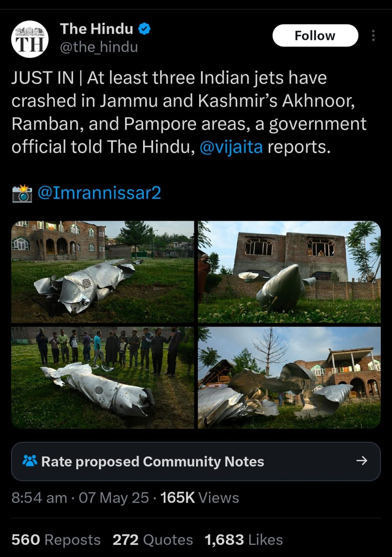The width and height of the screenshot is (392, 557).
Task: View the 272 Quotes list
Action: pos(152,540)
